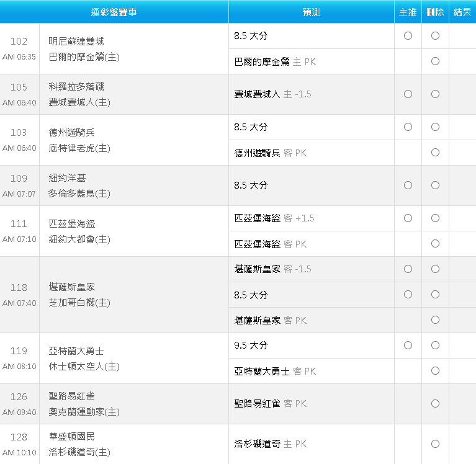Select 刪除 radio for 德州遊騎兵 客 PK

point(435,153)
